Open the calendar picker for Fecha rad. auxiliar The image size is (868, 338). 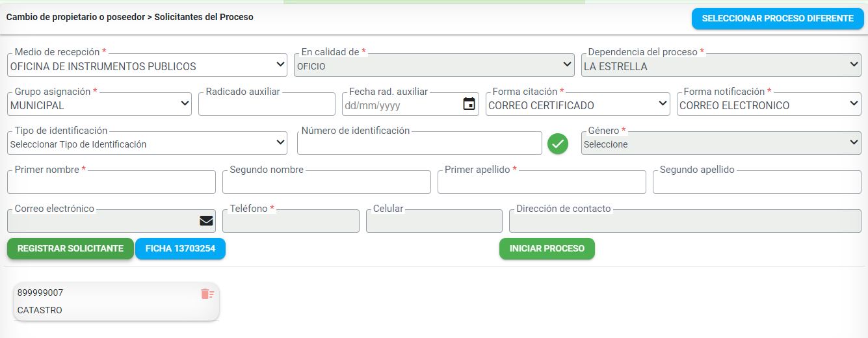(x=469, y=104)
